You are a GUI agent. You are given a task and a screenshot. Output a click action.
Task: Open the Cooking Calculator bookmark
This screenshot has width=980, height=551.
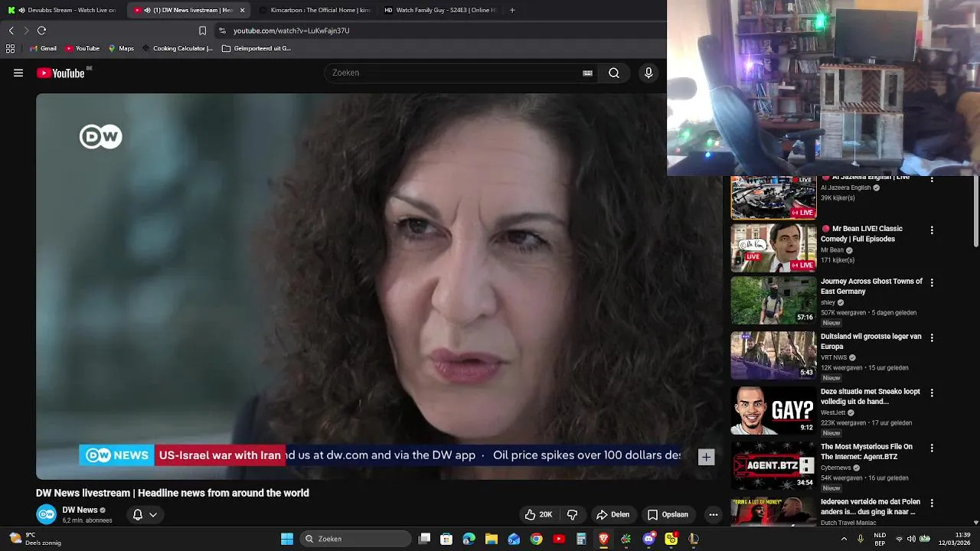(x=178, y=48)
